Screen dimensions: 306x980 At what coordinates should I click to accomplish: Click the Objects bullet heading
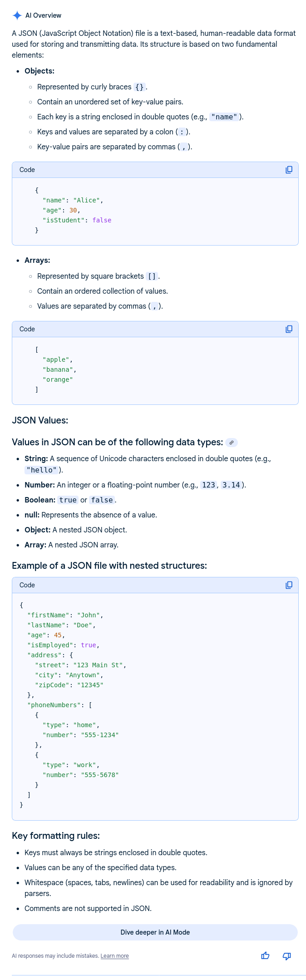pos(39,71)
